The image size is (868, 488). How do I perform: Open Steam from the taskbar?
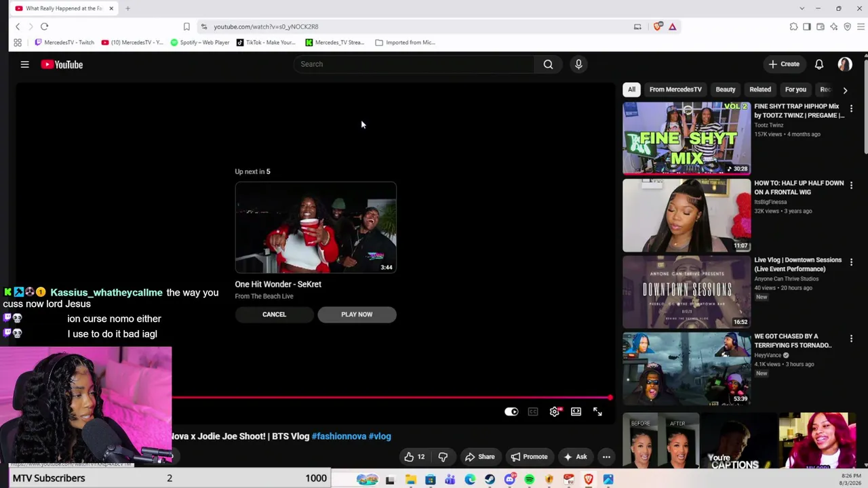point(490,480)
